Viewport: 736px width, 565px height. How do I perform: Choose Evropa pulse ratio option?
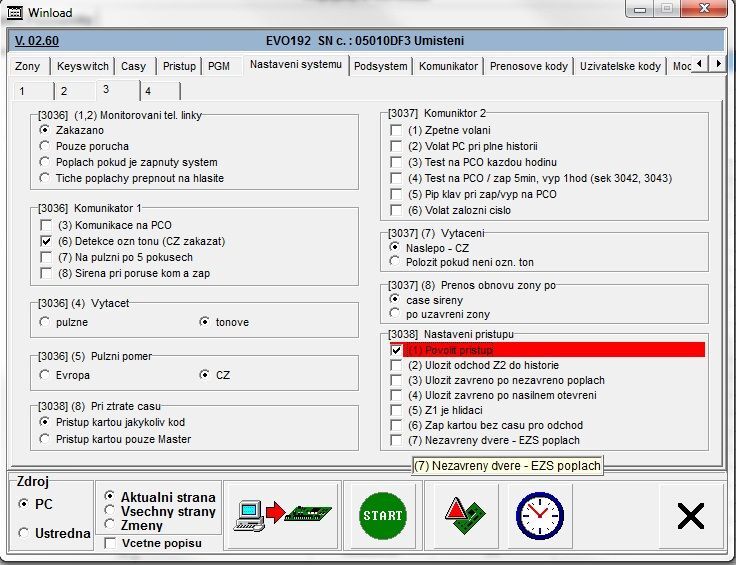tap(45, 375)
